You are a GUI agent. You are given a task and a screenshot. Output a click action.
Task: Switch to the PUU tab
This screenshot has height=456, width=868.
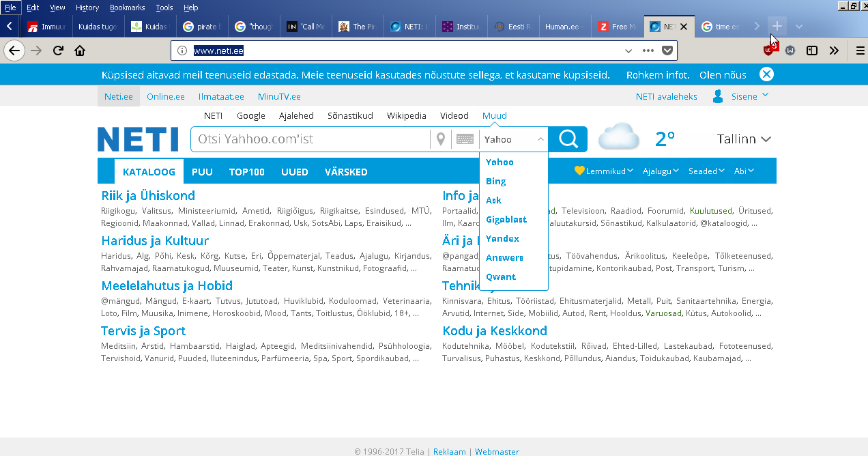pyautogui.click(x=202, y=172)
